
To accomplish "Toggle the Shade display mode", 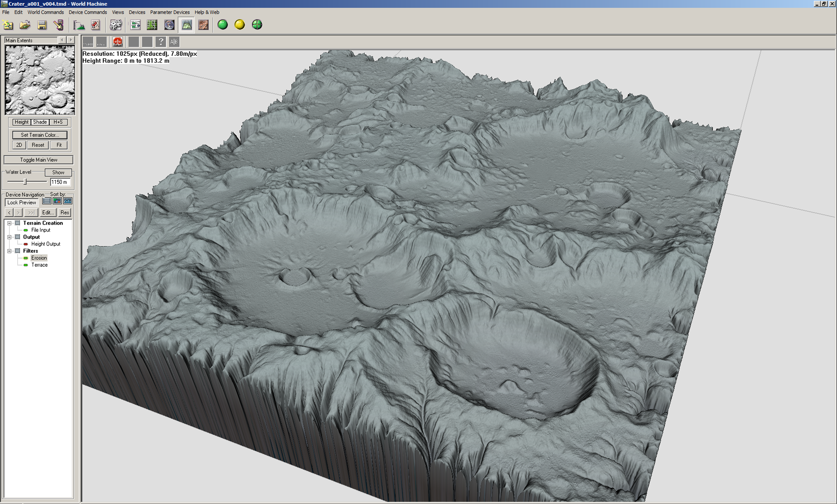I will pyautogui.click(x=40, y=122).
